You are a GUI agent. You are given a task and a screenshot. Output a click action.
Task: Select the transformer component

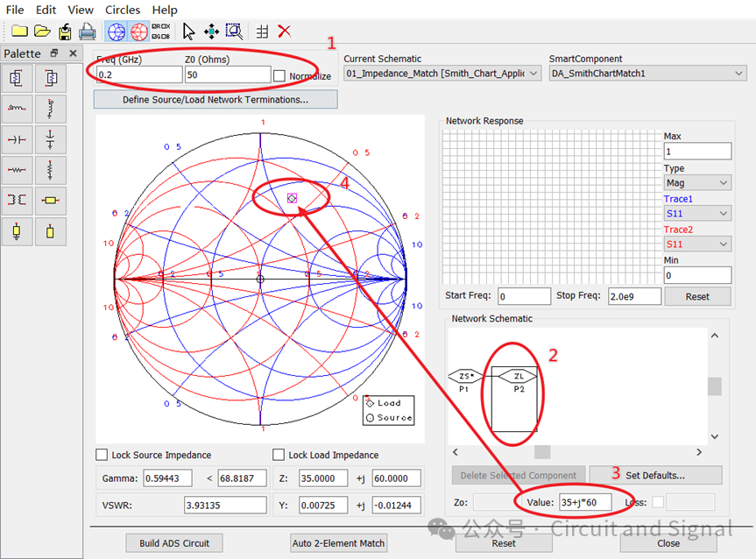pos(17,200)
